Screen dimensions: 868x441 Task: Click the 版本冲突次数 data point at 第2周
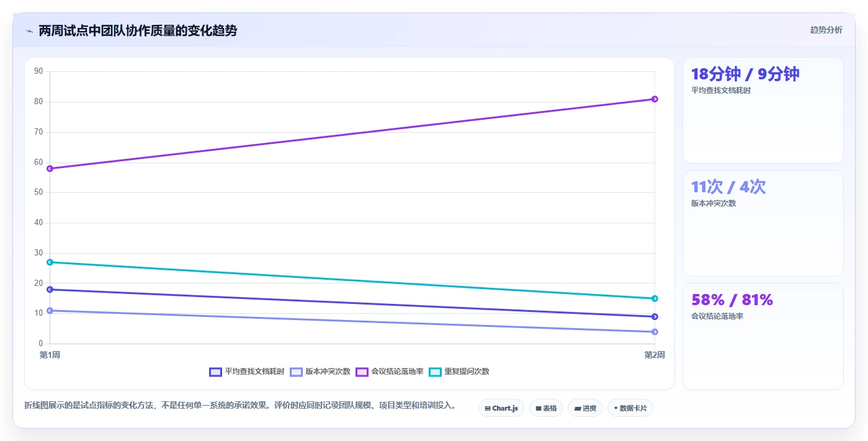tap(655, 332)
